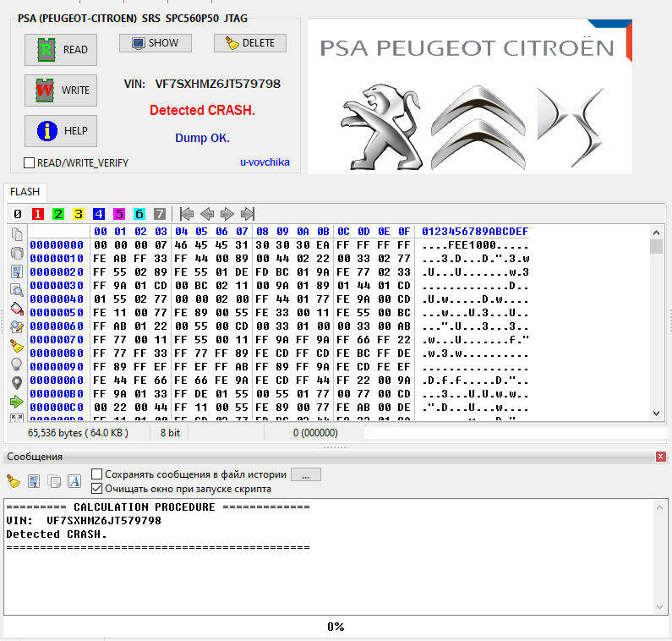
Task: Click the SHOW button
Action: click(156, 43)
